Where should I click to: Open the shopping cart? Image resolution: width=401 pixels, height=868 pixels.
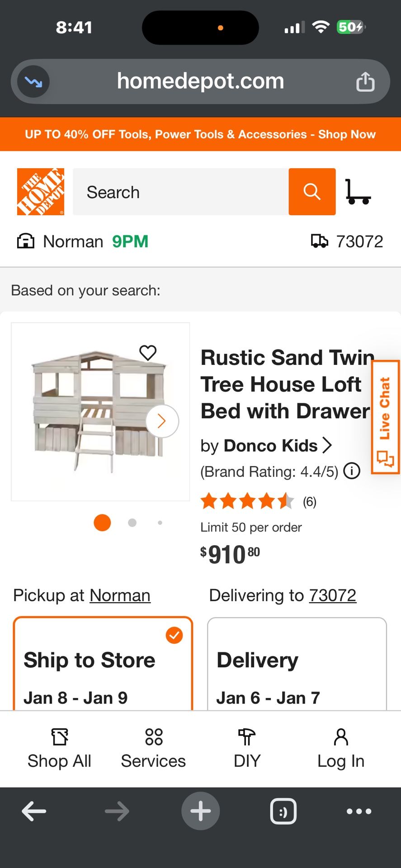358,192
